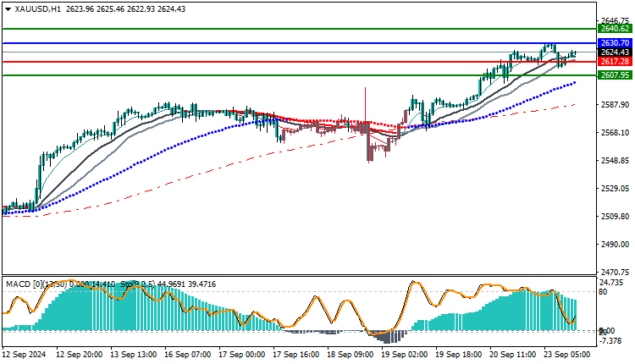Click the 2509.80 price scale value
The height and width of the screenshot is (364, 635).
[616, 217]
